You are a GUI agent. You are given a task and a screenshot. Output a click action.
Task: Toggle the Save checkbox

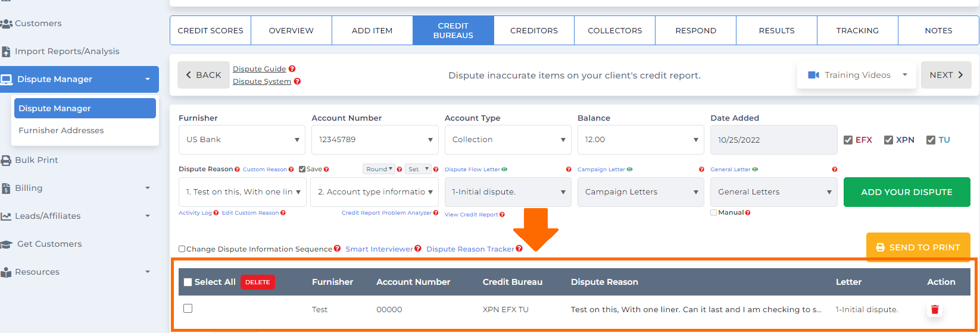point(302,169)
